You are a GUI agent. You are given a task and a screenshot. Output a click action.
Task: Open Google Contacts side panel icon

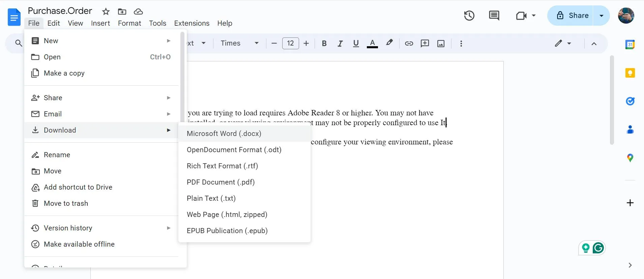[x=630, y=130]
